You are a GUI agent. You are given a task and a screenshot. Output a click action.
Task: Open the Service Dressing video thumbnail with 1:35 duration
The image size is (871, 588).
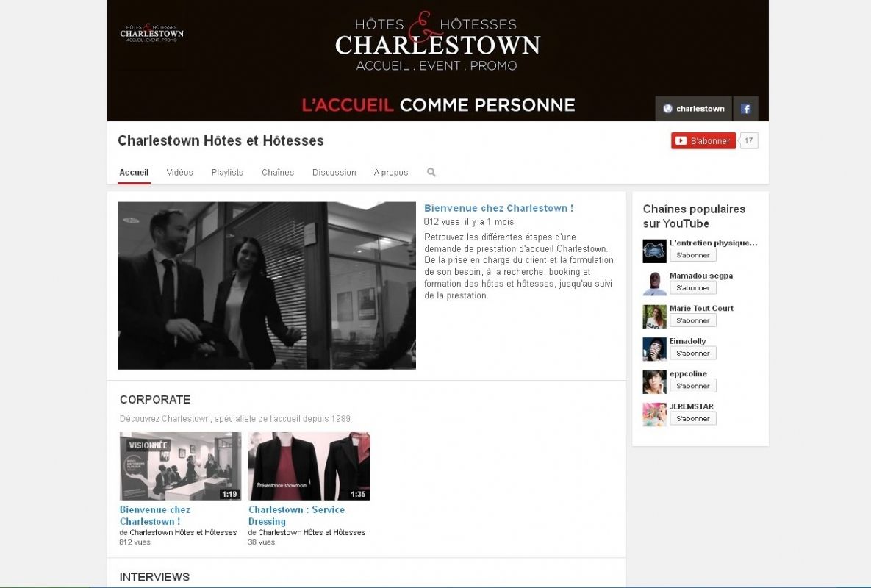[x=309, y=467]
